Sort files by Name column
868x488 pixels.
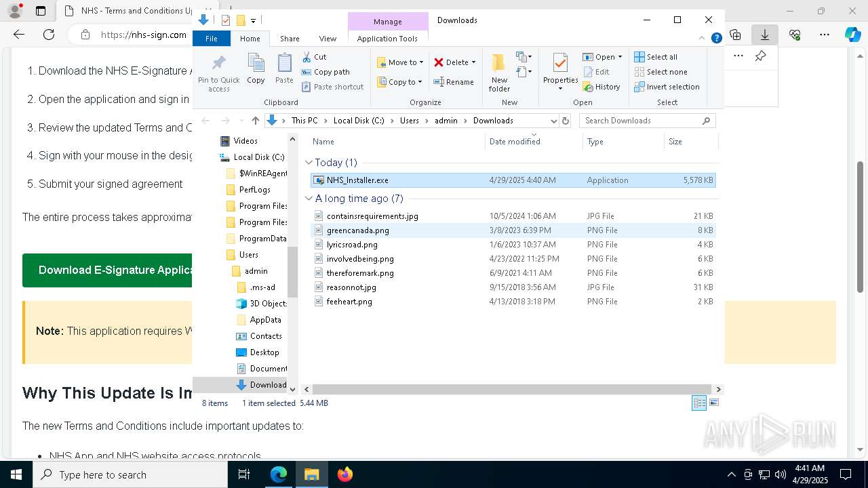click(397, 141)
